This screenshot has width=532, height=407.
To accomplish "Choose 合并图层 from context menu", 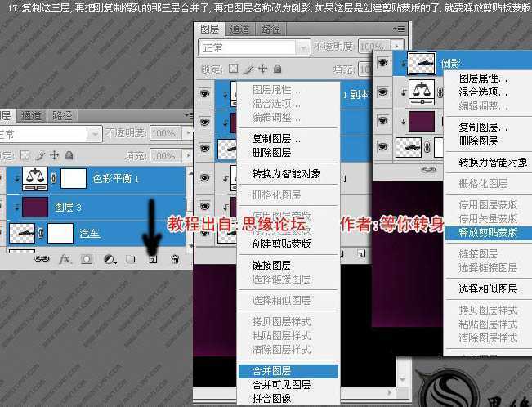I will [x=288, y=371].
